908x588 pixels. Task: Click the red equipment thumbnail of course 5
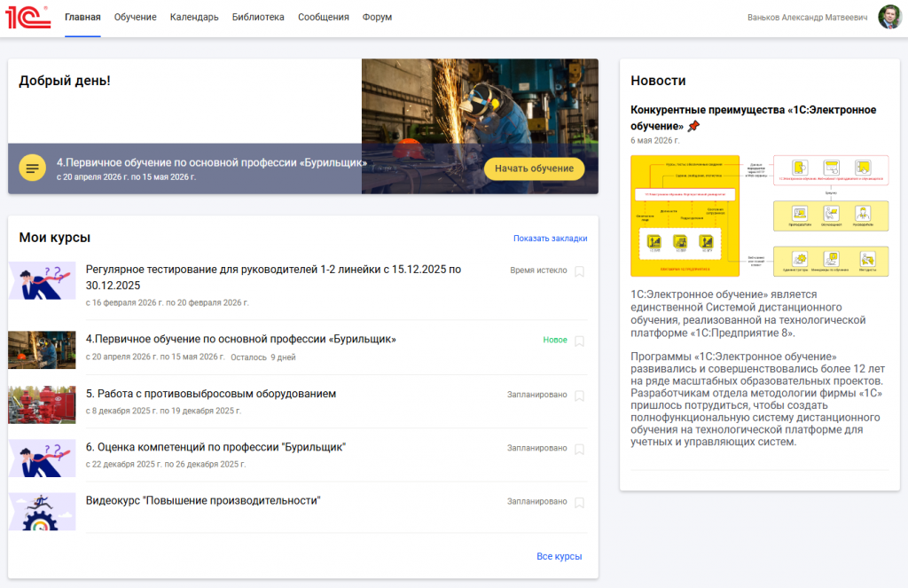[42, 404]
